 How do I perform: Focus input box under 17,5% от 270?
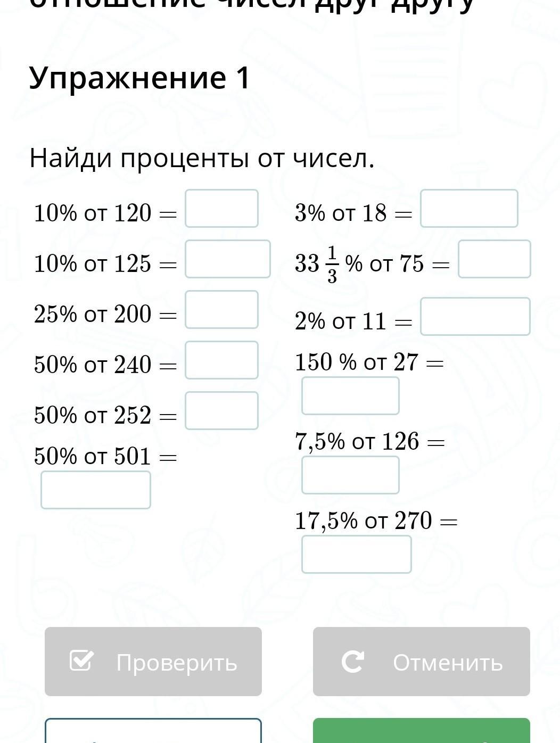pos(356,555)
